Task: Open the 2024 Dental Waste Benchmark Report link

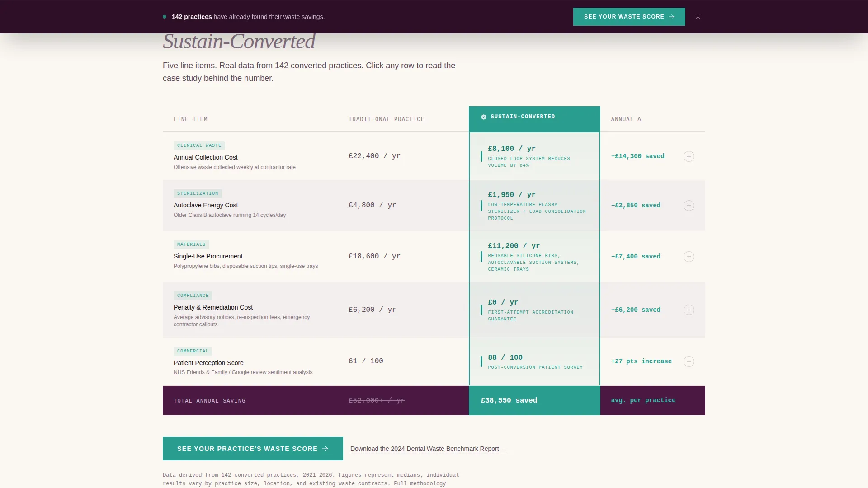Action: coord(428,449)
